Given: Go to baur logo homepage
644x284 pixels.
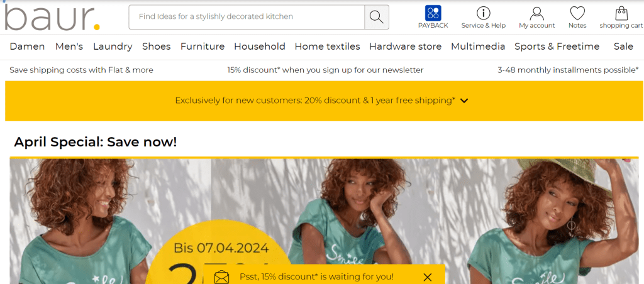Looking at the screenshot, I should click(x=52, y=18).
